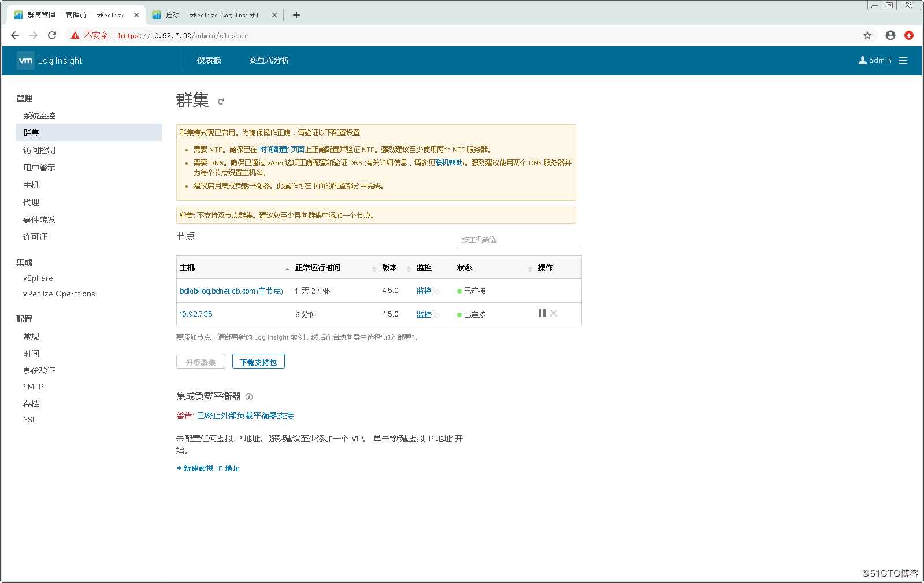The width and height of the screenshot is (924, 583).
Task: Open browser profile account icon
Action: pyautogui.click(x=890, y=35)
